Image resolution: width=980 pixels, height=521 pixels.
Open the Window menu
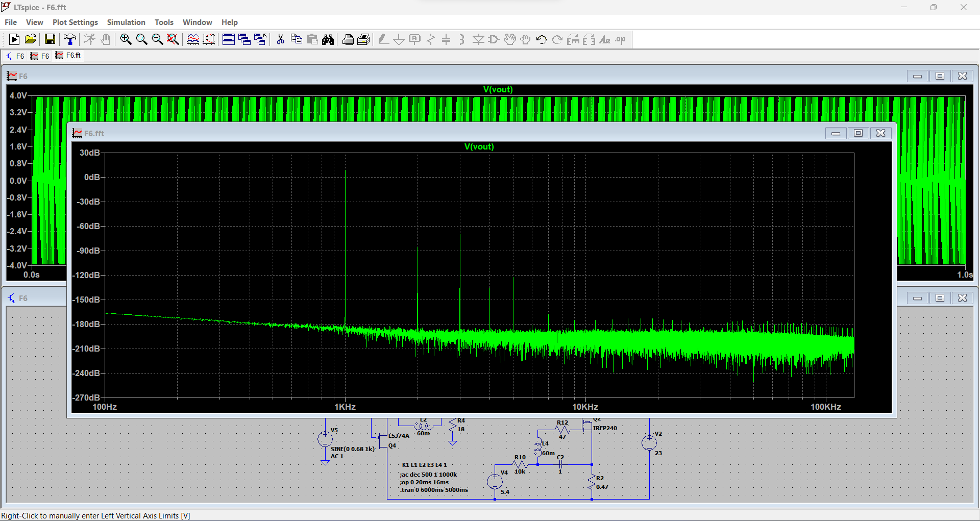[197, 22]
